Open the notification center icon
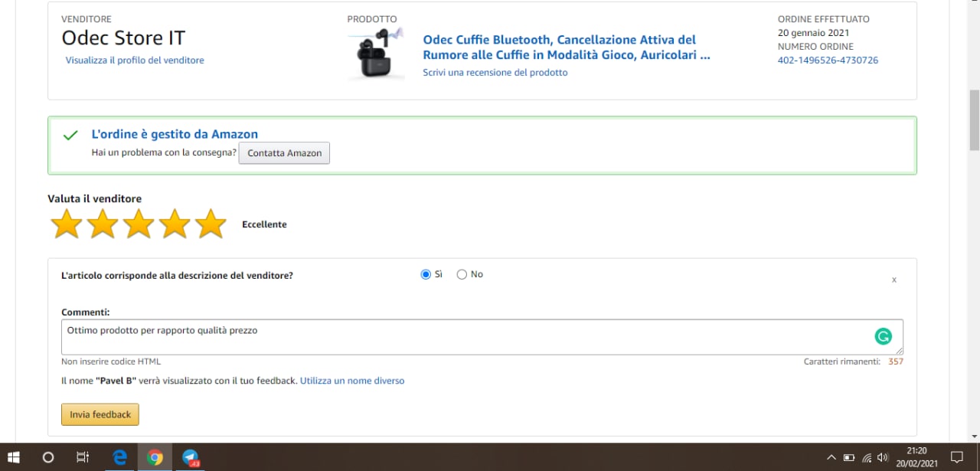The height and width of the screenshot is (471, 980). pos(956,457)
